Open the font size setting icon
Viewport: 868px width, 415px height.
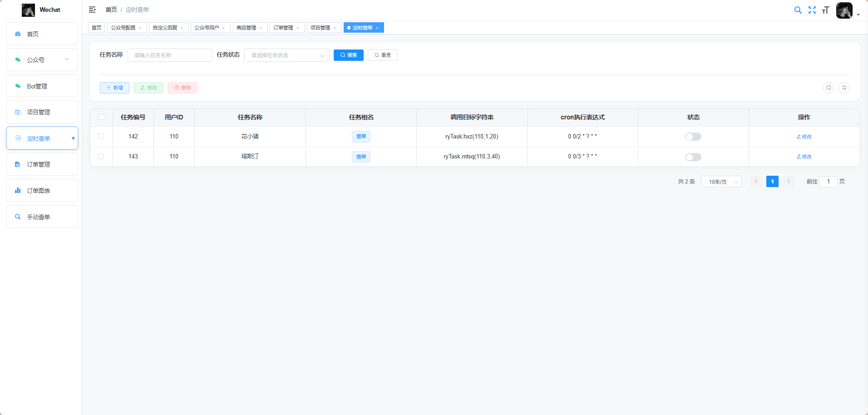(826, 10)
